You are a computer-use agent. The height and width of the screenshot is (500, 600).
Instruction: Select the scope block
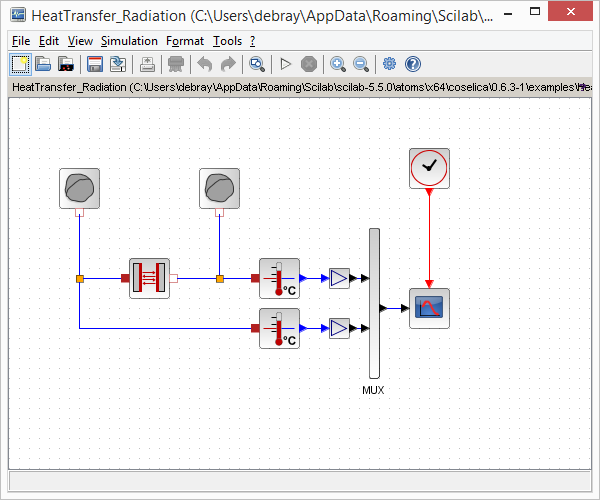(429, 308)
